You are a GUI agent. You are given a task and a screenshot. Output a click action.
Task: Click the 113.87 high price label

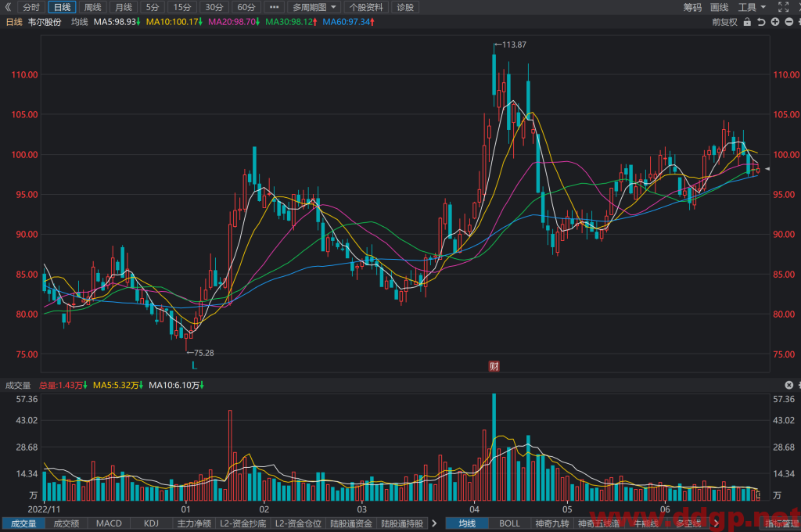click(514, 45)
